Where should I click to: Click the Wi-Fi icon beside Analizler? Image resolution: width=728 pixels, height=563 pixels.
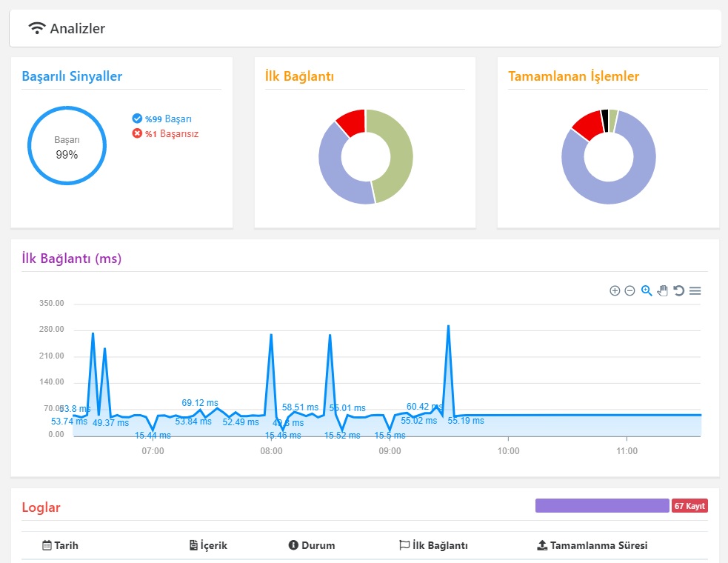coord(36,29)
